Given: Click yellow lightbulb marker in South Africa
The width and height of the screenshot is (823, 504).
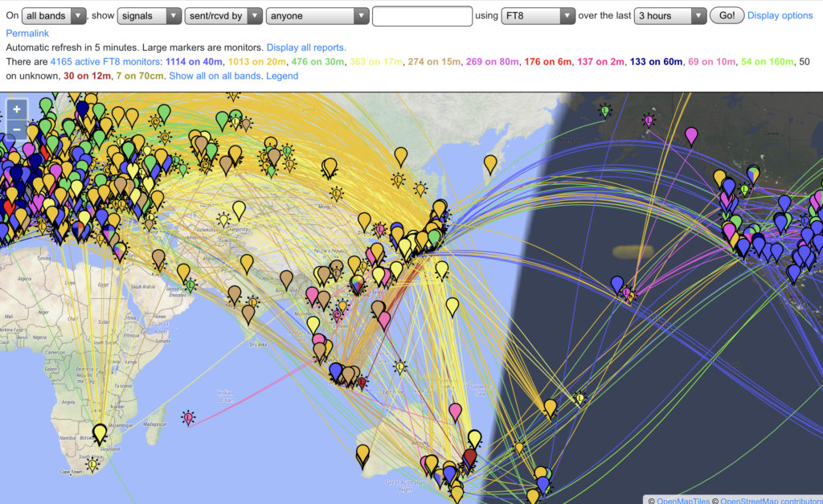Looking at the screenshot, I should (94, 465).
